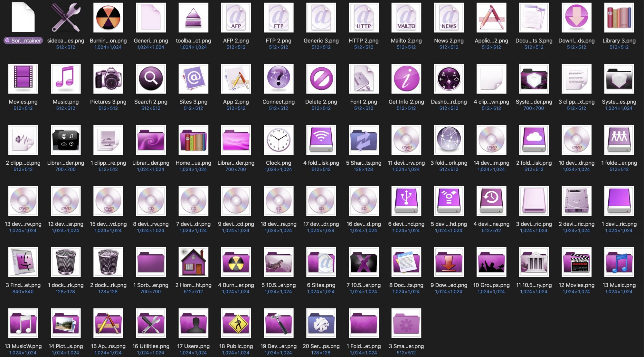Open the Get Info 2.png icon
The width and height of the screenshot is (644, 357).
pos(406,79)
